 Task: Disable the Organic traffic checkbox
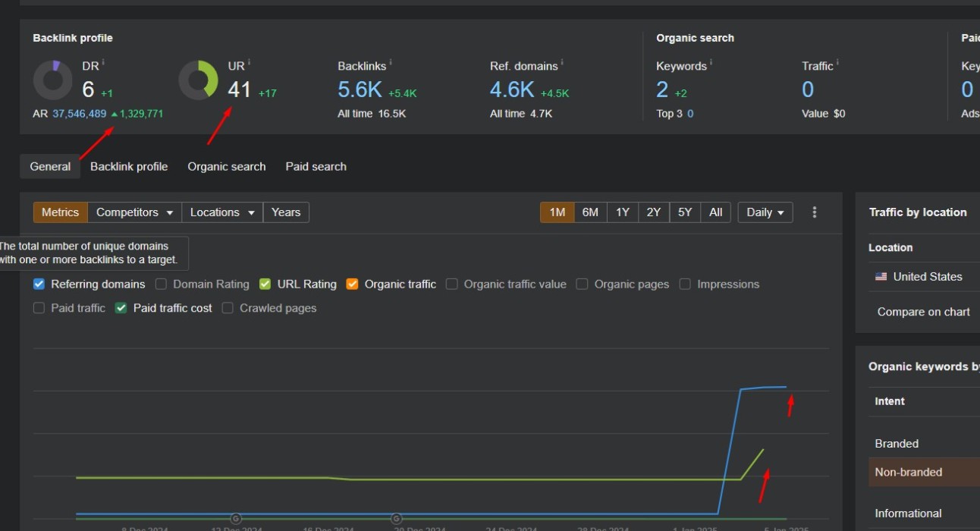click(352, 284)
